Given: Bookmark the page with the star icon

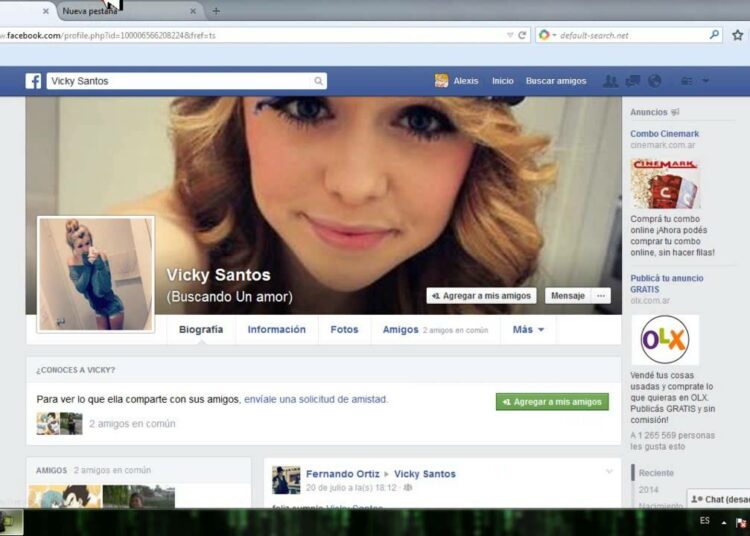Looking at the screenshot, I should coord(738,35).
